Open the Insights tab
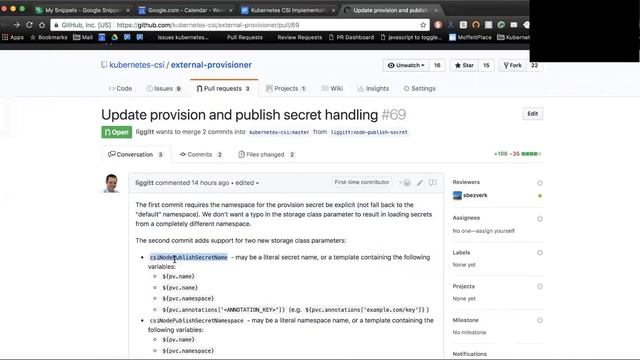The width and height of the screenshot is (640, 360). pyautogui.click(x=373, y=89)
